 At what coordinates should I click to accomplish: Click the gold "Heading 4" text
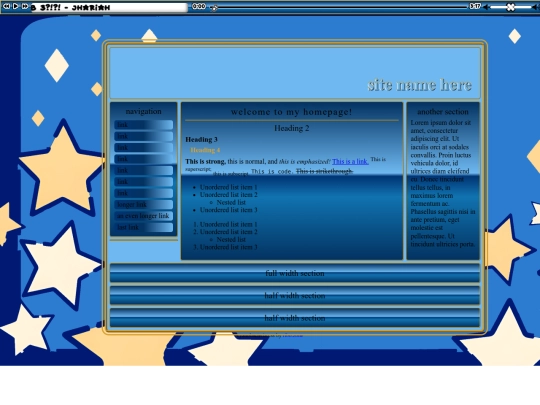click(x=205, y=150)
